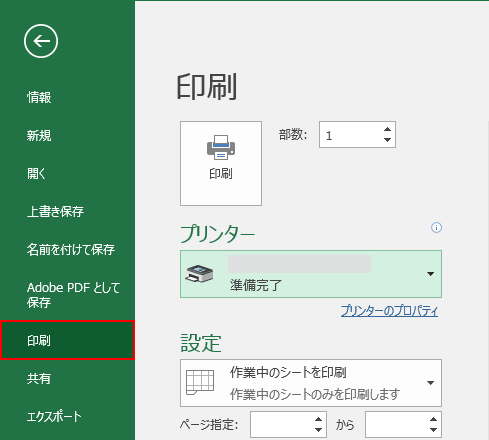Open the printer selection dropdown
This screenshot has height=440, width=489.
(311, 274)
